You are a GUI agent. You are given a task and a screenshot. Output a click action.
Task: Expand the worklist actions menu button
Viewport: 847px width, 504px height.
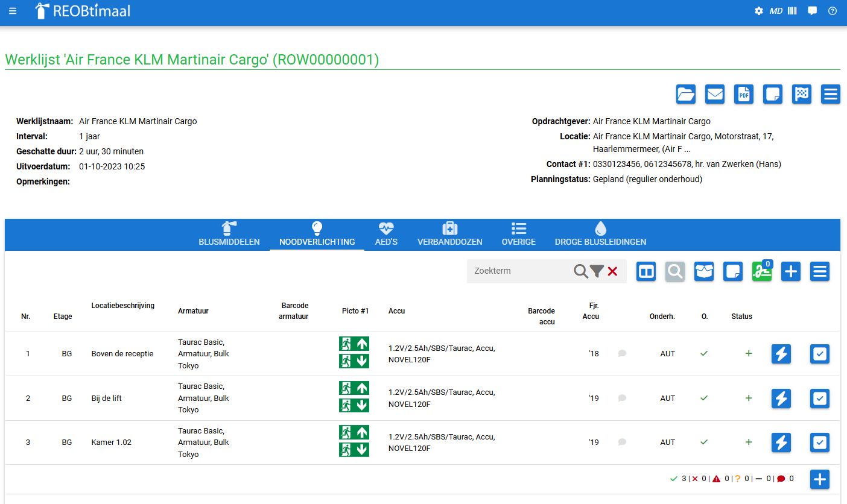coord(831,94)
